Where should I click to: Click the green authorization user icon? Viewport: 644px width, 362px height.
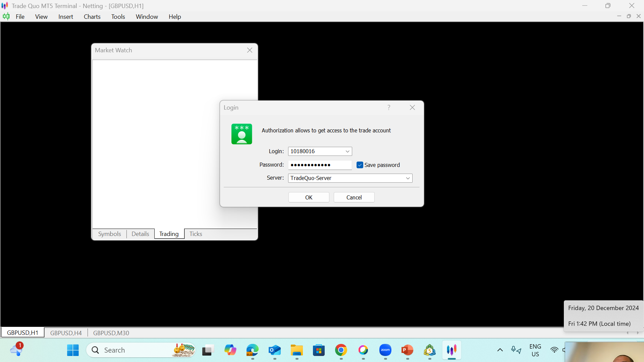pyautogui.click(x=241, y=134)
